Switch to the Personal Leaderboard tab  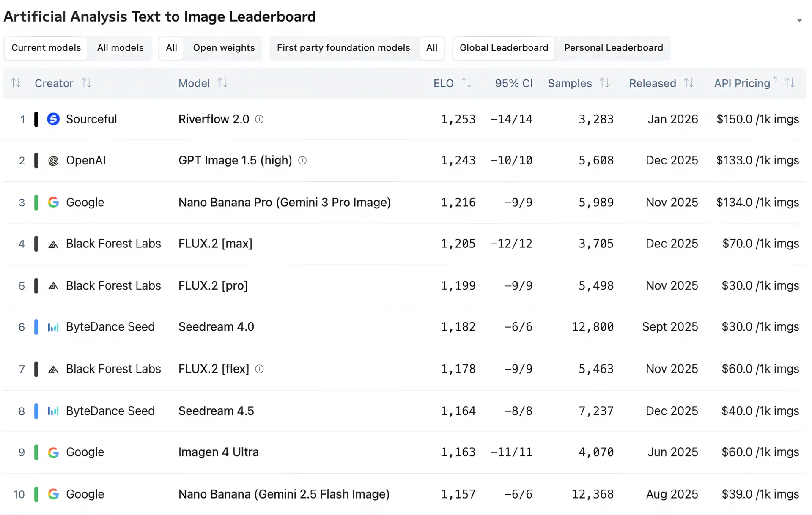point(613,48)
